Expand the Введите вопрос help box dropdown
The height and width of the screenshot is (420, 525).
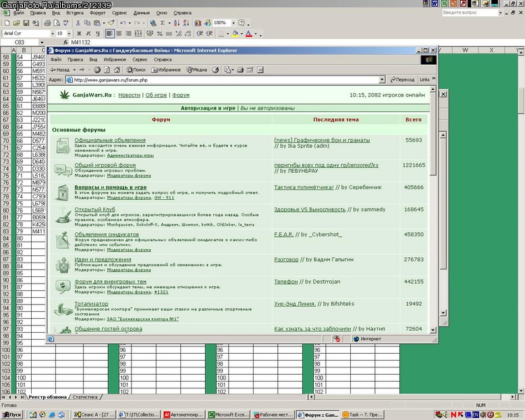tap(501, 13)
